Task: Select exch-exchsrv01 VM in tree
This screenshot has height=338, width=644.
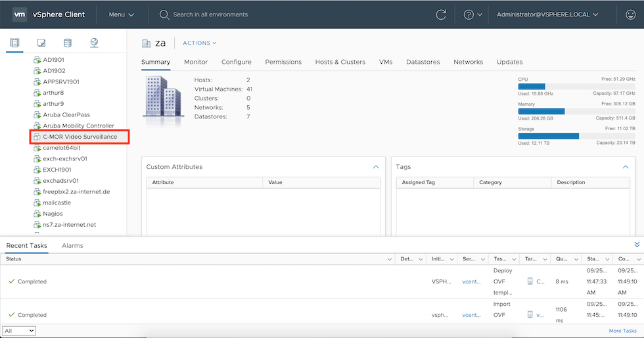Action: coord(65,158)
